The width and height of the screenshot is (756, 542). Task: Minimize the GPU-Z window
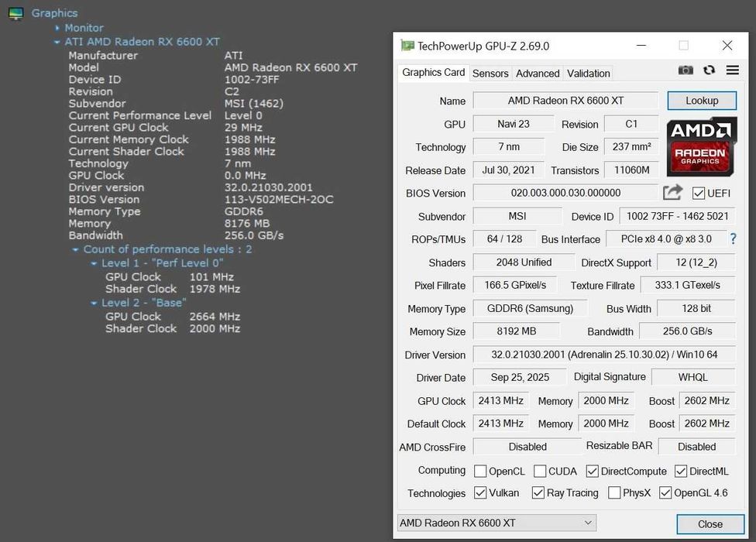click(641, 46)
